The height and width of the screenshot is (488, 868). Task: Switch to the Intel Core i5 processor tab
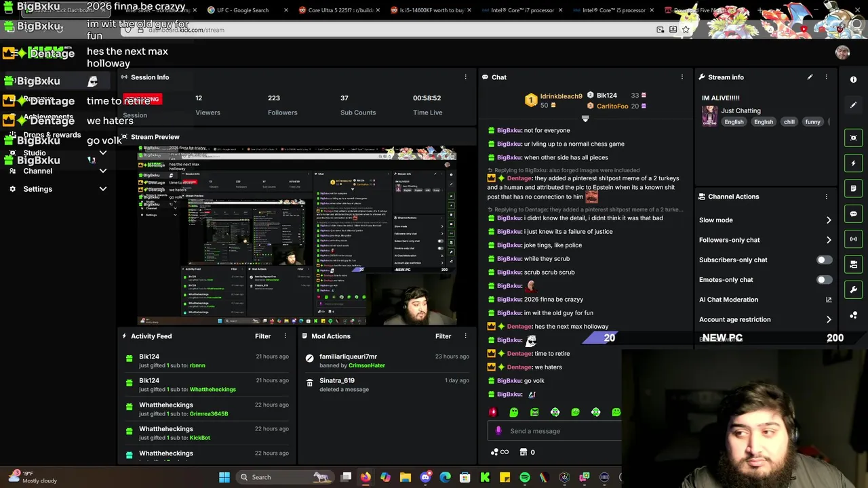pos(614,10)
